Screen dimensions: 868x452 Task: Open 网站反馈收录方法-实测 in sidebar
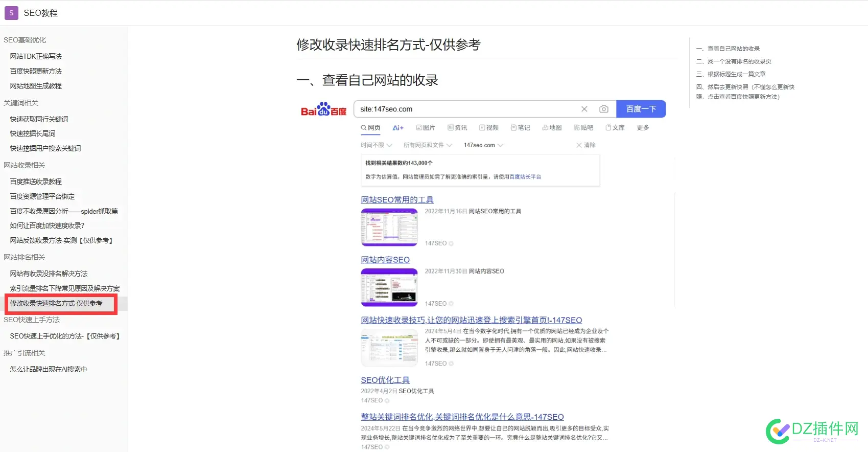pos(61,240)
